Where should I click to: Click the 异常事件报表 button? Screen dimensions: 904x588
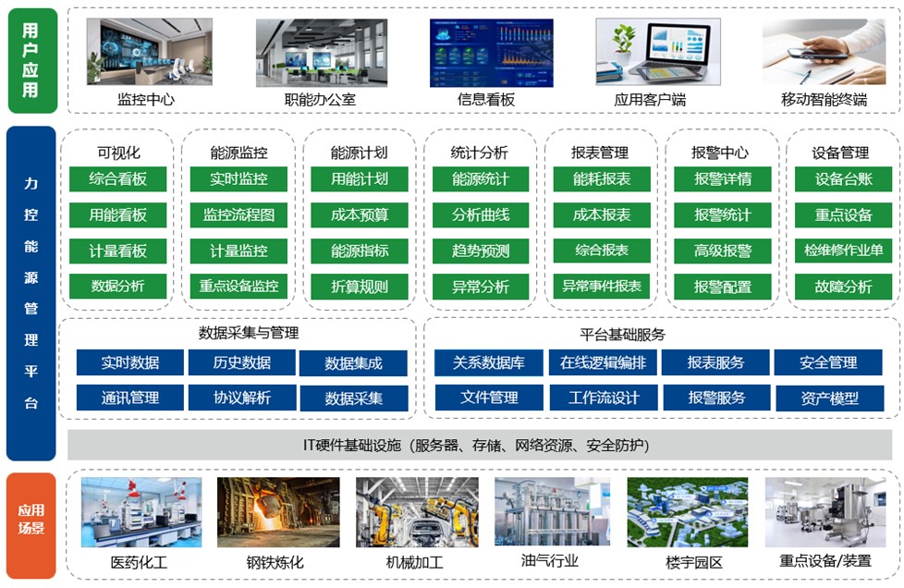pyautogui.click(x=601, y=287)
